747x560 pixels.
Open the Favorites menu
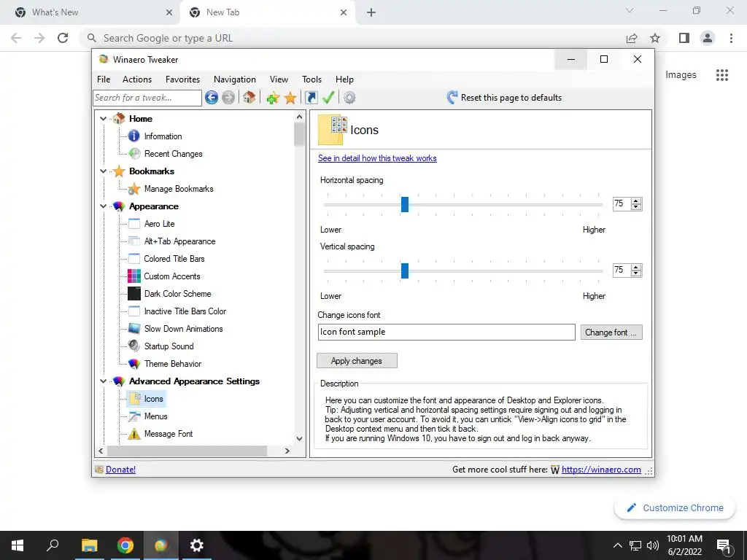(182, 79)
